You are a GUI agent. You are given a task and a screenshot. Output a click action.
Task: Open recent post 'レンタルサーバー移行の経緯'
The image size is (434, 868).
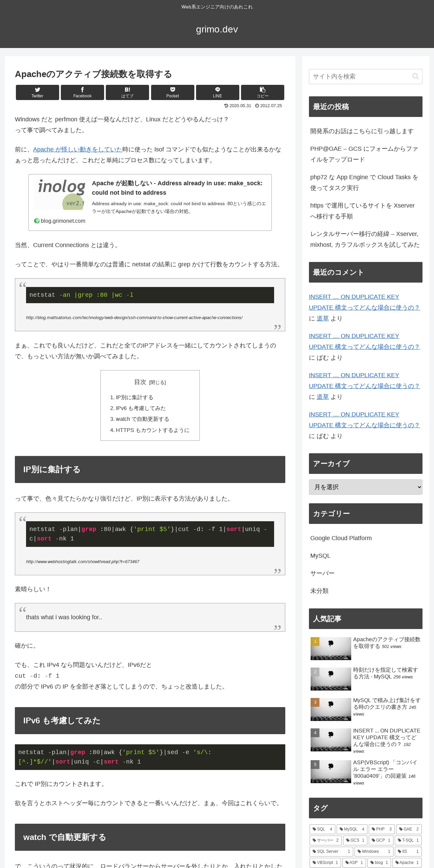click(x=365, y=239)
